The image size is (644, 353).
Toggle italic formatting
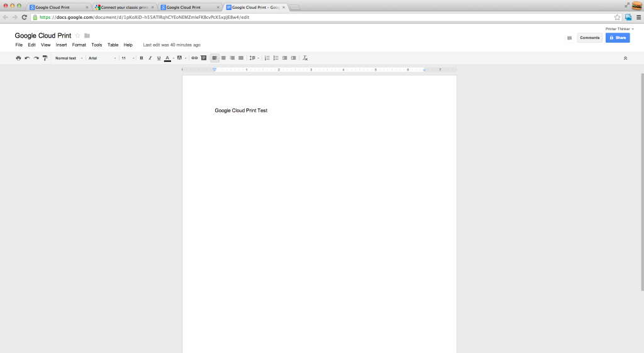[x=150, y=58]
